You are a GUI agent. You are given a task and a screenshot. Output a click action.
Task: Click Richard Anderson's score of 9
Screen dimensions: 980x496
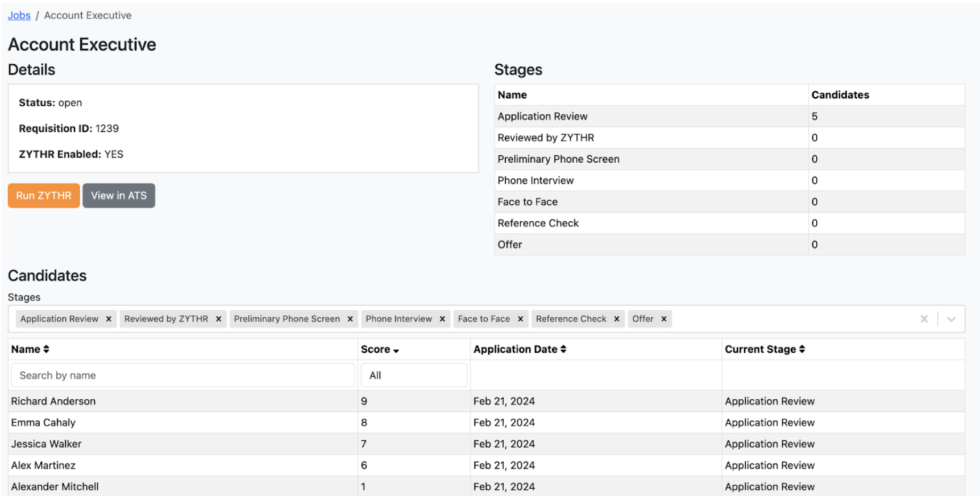[x=364, y=402]
